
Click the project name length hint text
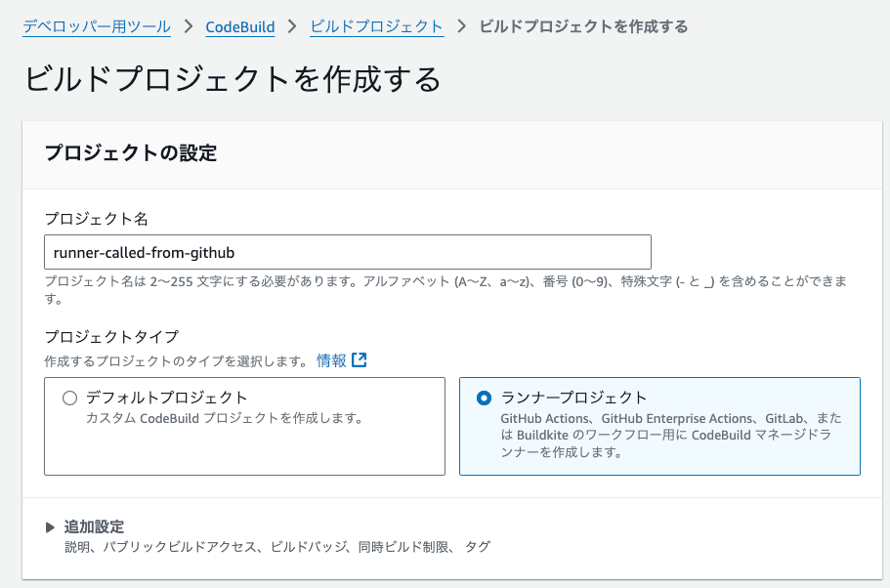click(445, 289)
